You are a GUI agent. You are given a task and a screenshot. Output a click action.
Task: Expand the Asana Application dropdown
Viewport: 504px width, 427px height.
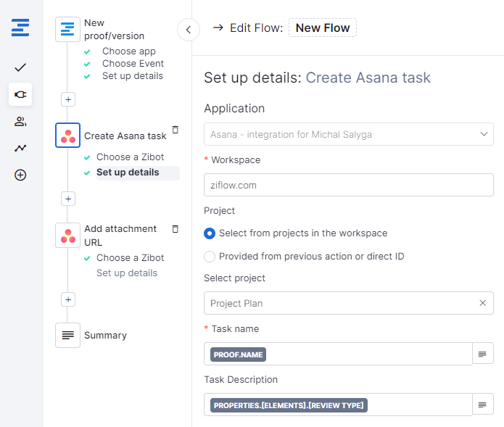348,134
